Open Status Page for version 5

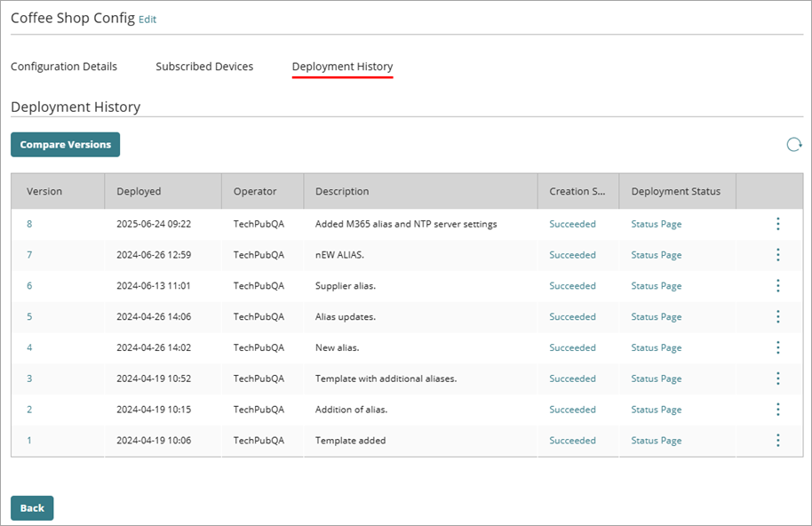point(657,317)
